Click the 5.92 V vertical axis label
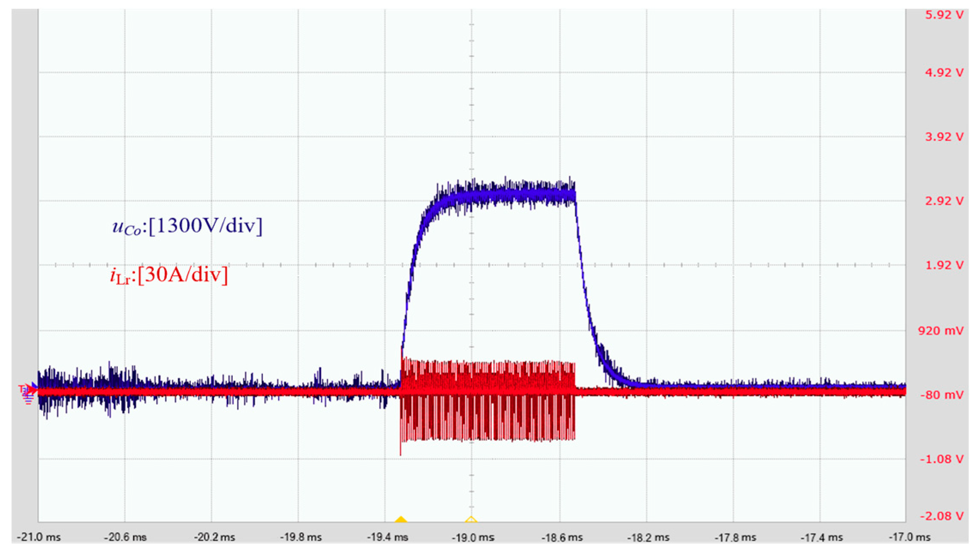The width and height of the screenshot is (980, 556). pos(944,15)
